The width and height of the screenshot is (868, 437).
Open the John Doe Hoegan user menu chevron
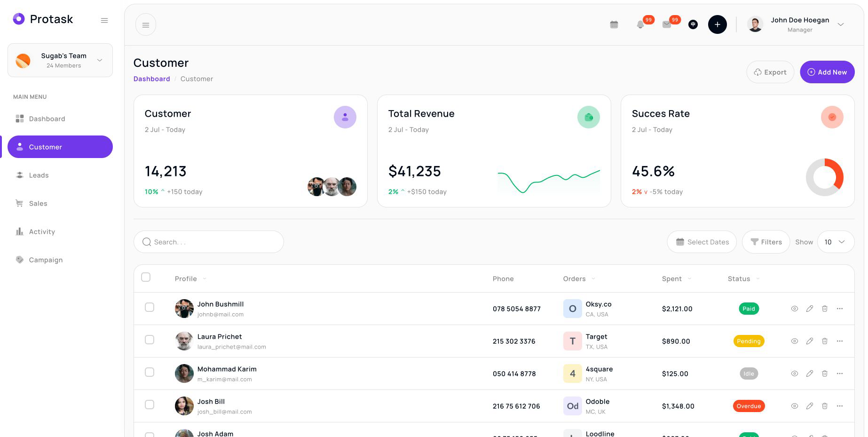tap(841, 24)
